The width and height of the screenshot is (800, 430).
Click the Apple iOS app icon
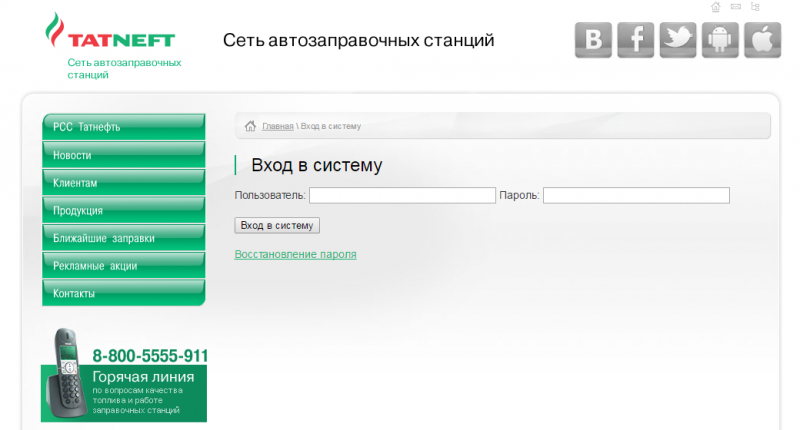(762, 40)
